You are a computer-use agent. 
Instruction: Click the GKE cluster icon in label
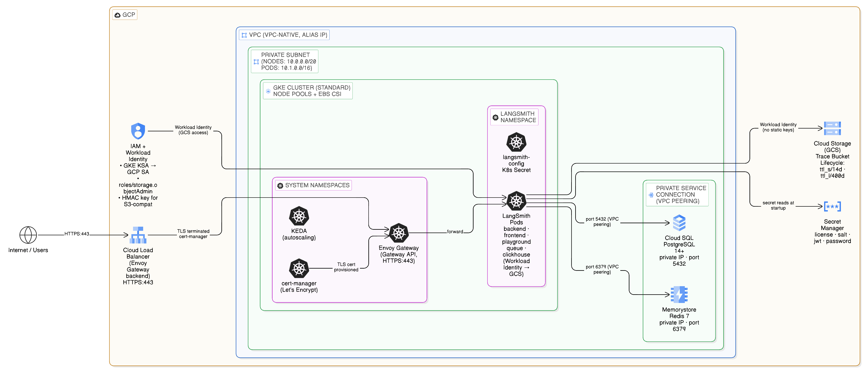268,91
